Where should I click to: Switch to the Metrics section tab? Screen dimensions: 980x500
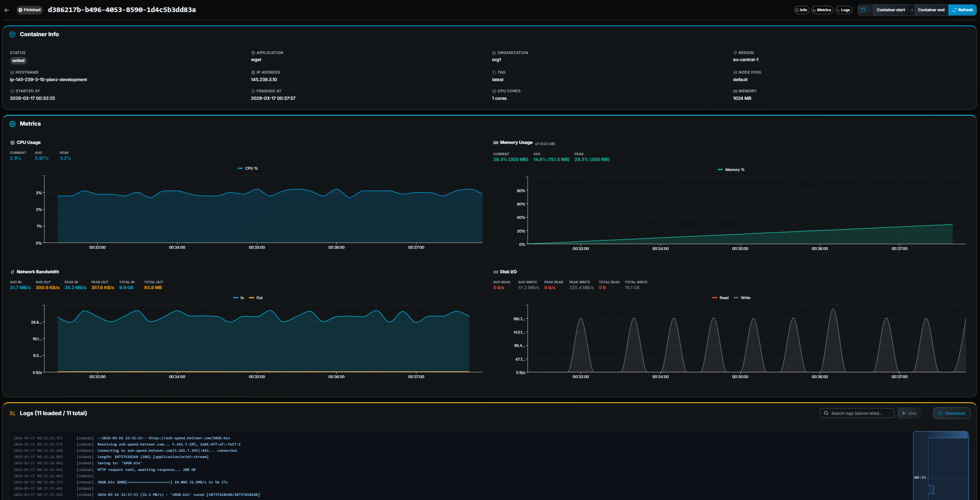822,10
